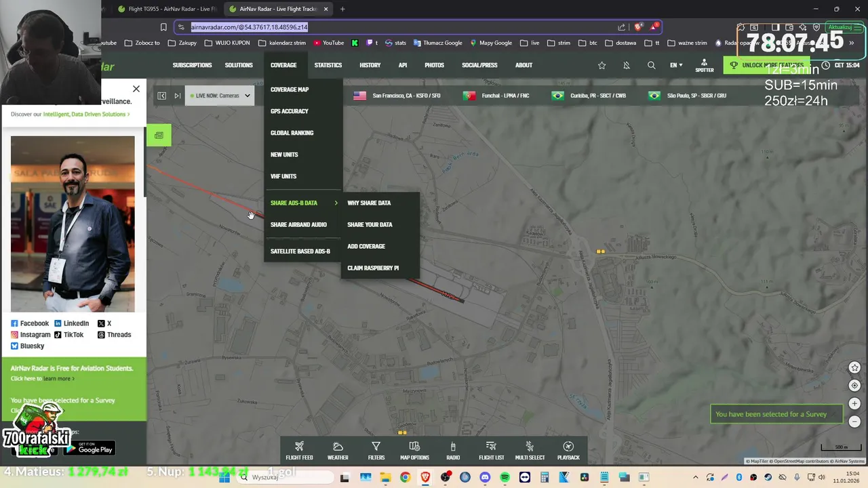The width and height of the screenshot is (868, 488).
Task: Select Satellite Based ADS-B entry
Action: (300, 251)
